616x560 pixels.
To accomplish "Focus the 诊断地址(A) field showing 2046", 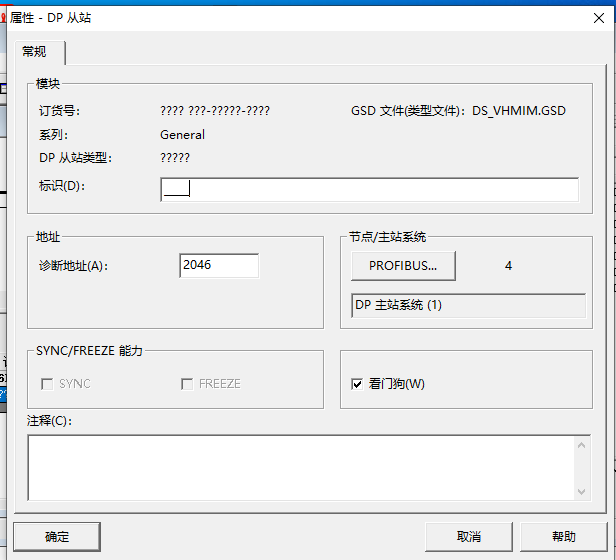I will [x=219, y=265].
